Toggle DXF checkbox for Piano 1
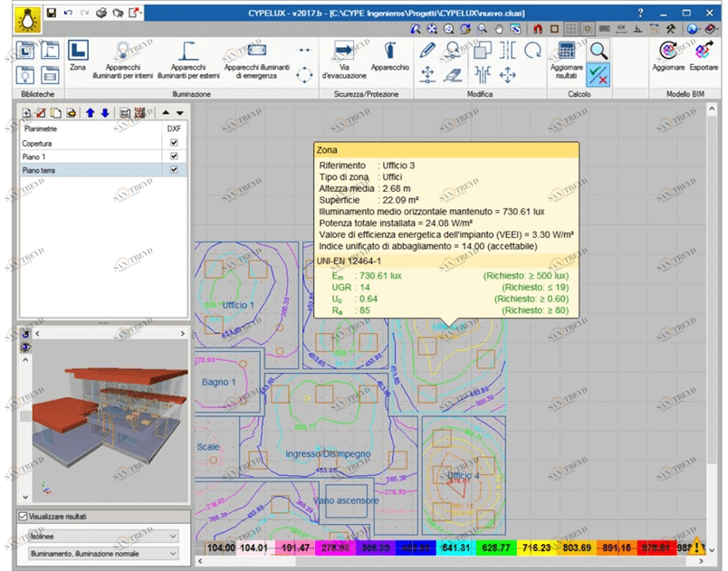728x571 pixels. pos(174,157)
